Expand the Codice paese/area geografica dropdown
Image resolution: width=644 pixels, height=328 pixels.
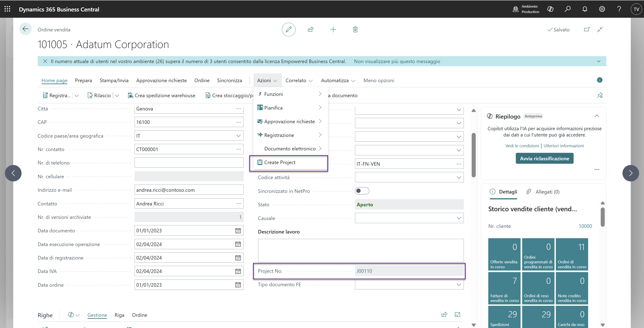click(238, 136)
